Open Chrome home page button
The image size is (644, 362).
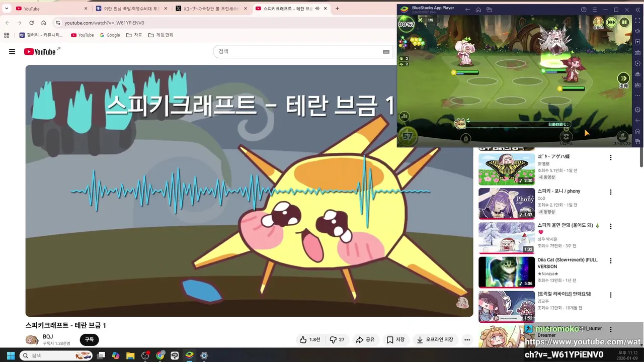44,23
